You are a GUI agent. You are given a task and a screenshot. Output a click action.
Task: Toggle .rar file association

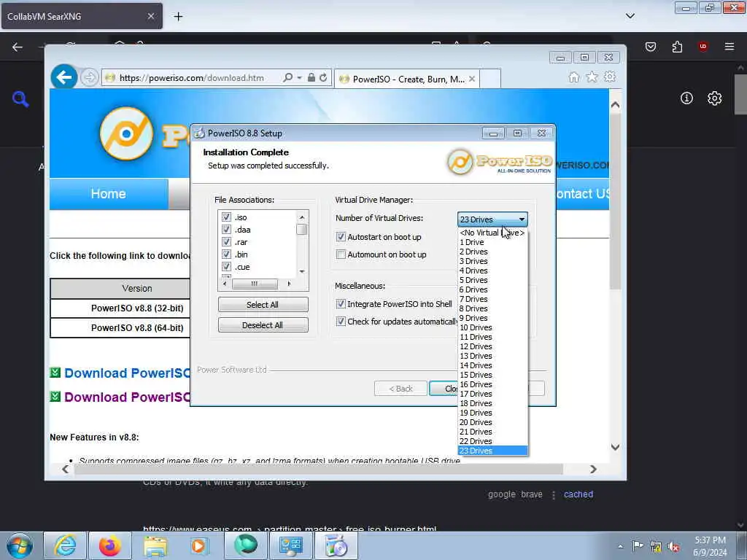click(226, 242)
